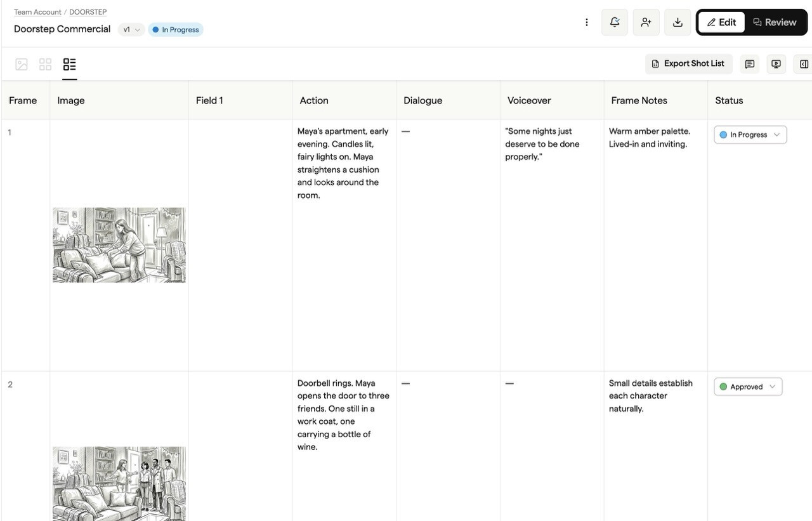Click the Action column header

tap(344, 100)
